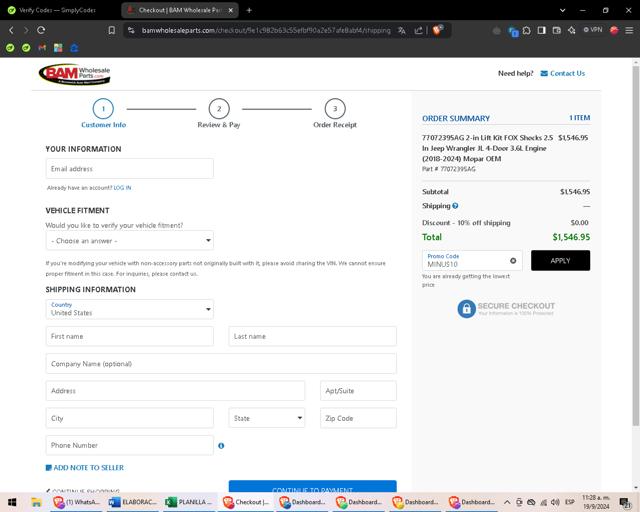Screen dimensions: 640x512
Task: Apply the promo code
Action: pyautogui.click(x=560, y=260)
